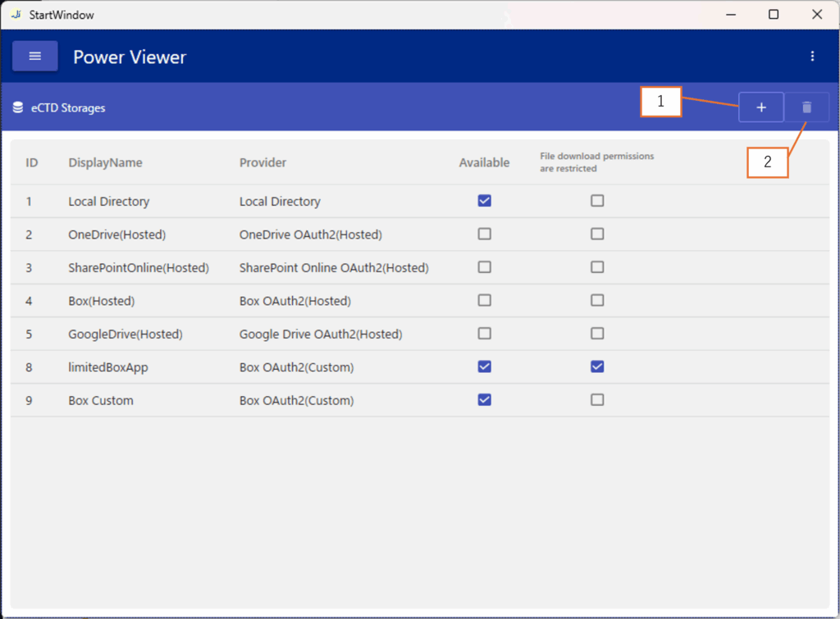Sort by DisplayName column header
This screenshot has height=619, width=840.
click(105, 162)
